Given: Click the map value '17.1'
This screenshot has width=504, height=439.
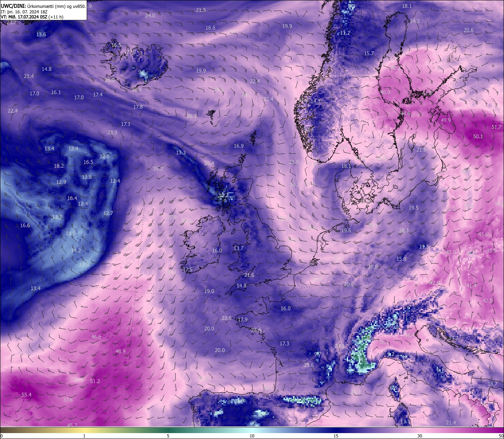Looking at the screenshot, I should (x=126, y=124).
